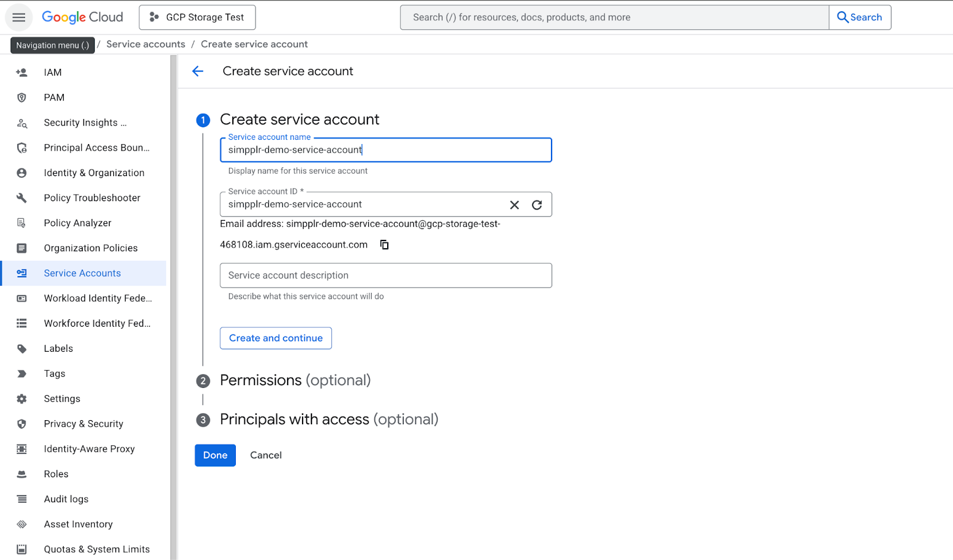Focus the Service account description field
Image resolution: width=953 pixels, height=560 pixels.
pyautogui.click(x=385, y=276)
